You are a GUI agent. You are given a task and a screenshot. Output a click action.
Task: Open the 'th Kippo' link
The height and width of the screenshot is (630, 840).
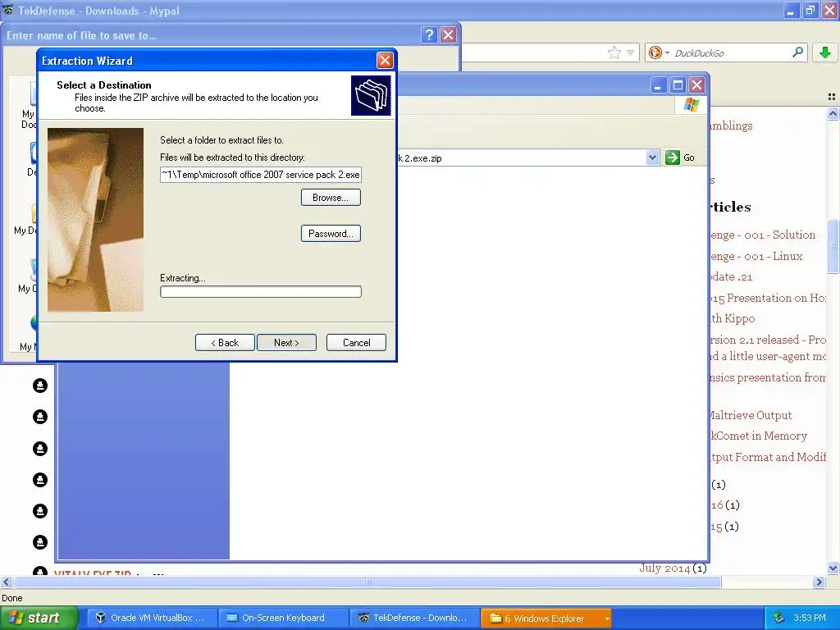[x=733, y=319]
